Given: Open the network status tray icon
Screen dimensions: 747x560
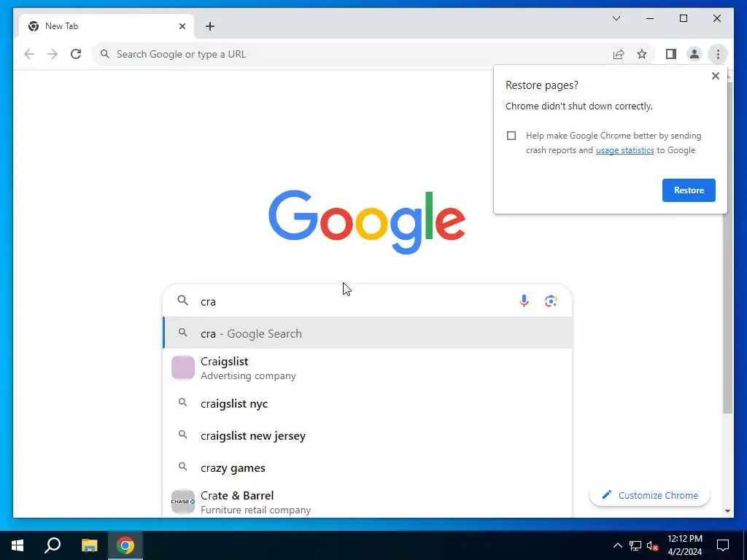Looking at the screenshot, I should click(635, 545).
